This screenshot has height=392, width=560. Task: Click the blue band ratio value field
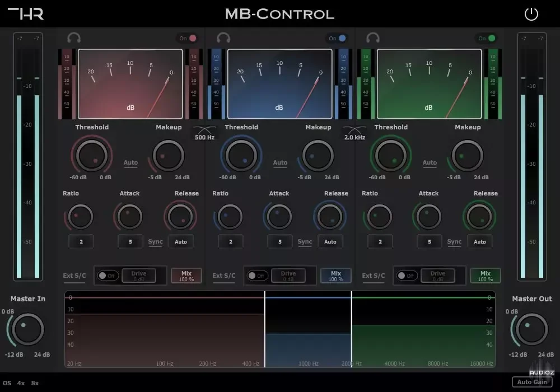click(231, 242)
